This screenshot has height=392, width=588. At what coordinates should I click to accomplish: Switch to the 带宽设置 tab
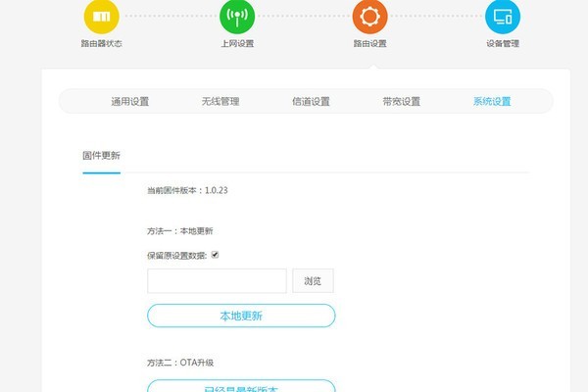401,101
